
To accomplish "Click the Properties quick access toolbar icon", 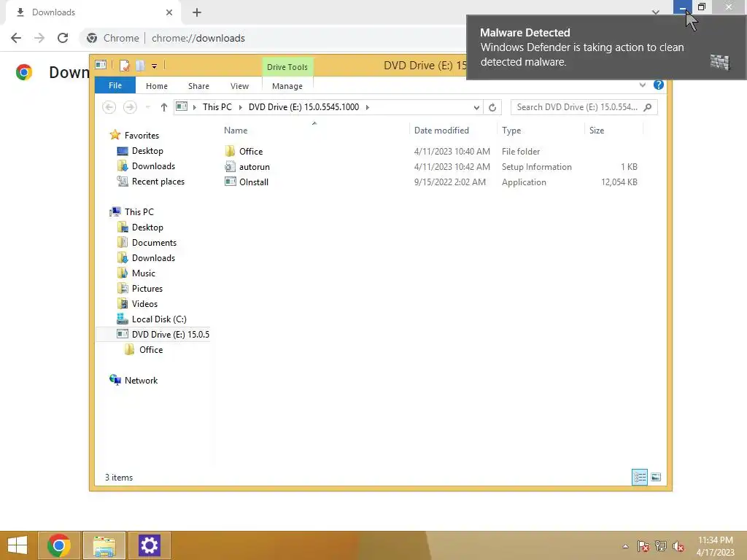I will point(124,65).
